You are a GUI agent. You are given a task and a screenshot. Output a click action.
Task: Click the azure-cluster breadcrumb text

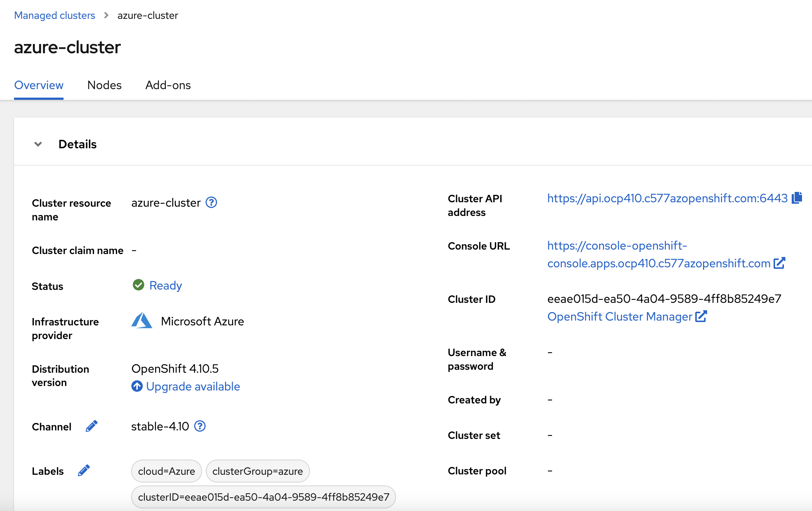tap(148, 16)
